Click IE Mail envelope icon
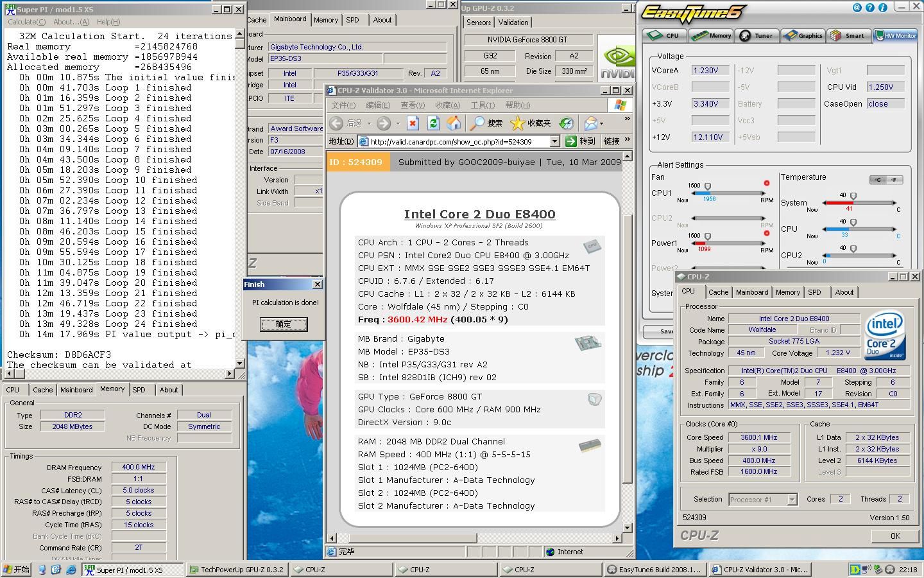The width and height of the screenshot is (924, 578). (590, 123)
